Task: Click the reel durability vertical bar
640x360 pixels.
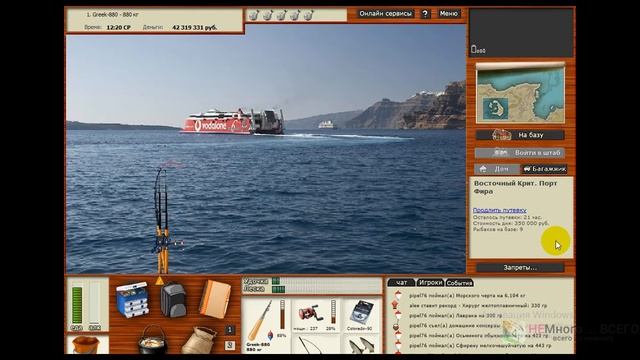Action: tap(333, 312)
